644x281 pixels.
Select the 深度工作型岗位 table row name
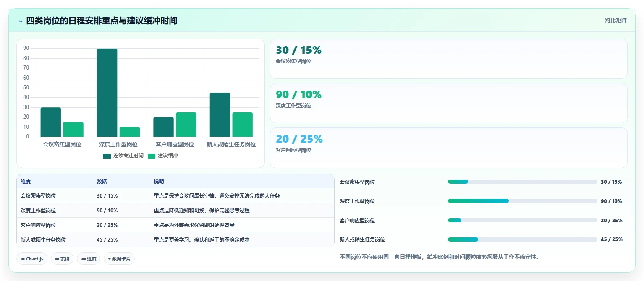click(x=38, y=211)
